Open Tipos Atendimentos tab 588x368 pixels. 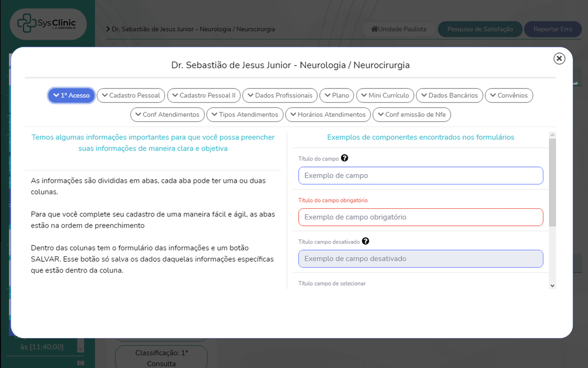(x=245, y=115)
